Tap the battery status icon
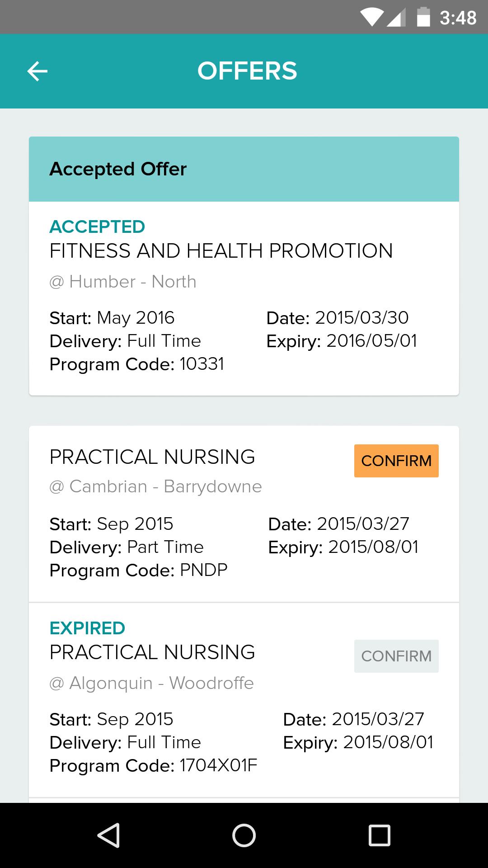Screen dimensions: 488x868 click(423, 18)
